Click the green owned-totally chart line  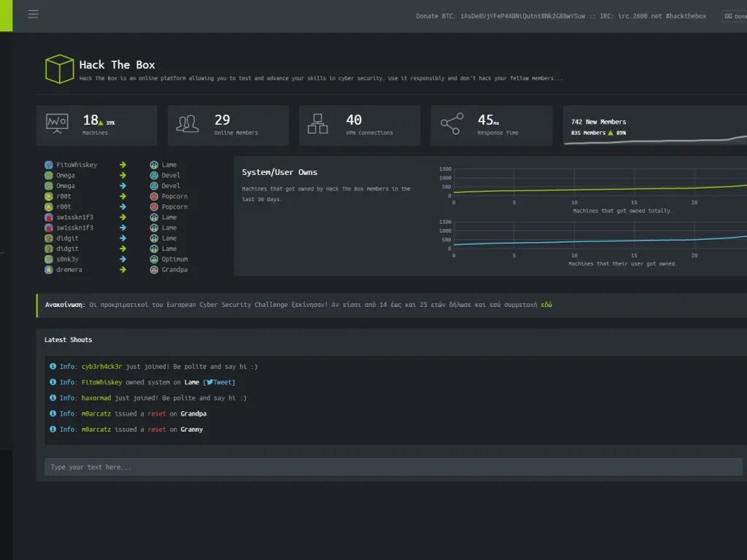[600, 189]
